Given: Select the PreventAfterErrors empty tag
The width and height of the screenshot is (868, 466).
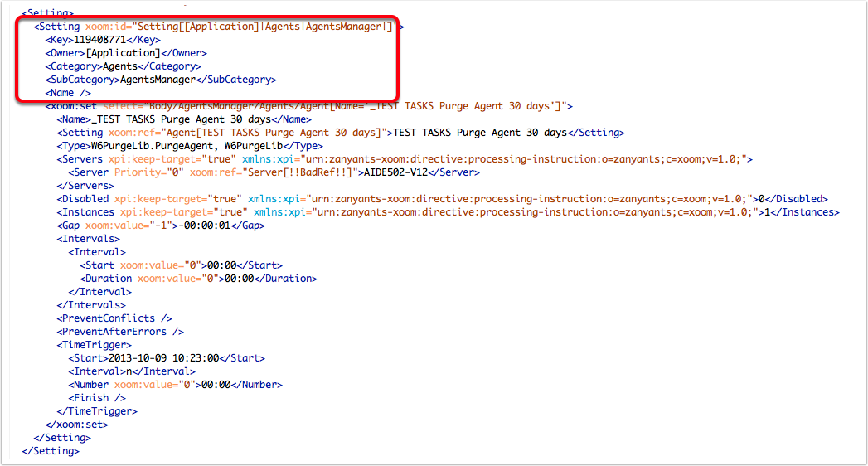Looking at the screenshot, I should click(x=120, y=332).
